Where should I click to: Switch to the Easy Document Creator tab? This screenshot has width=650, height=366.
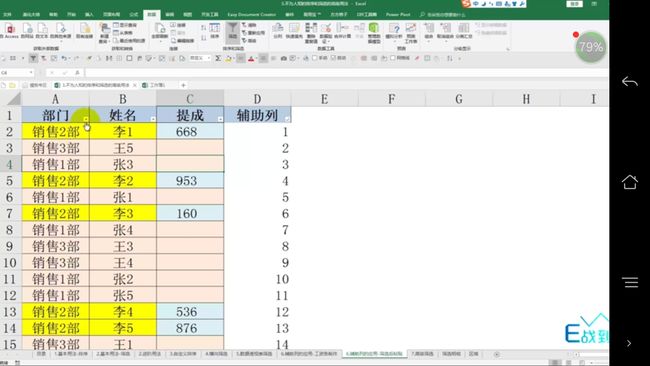(251, 15)
